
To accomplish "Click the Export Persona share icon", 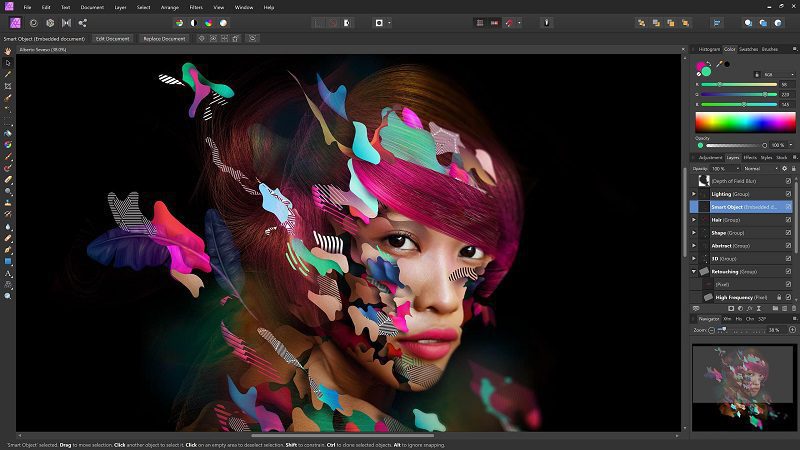I will [x=82, y=22].
